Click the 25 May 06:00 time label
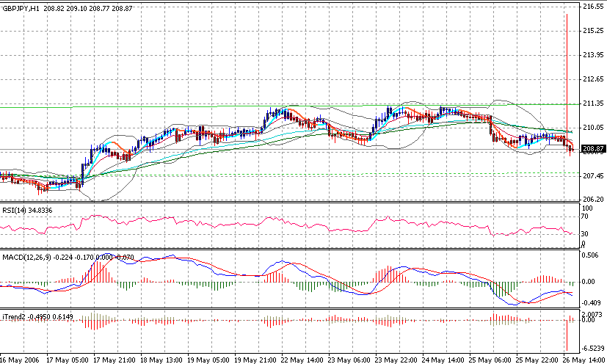Image resolution: width=607 pixels, height=364 pixels. [x=490, y=360]
